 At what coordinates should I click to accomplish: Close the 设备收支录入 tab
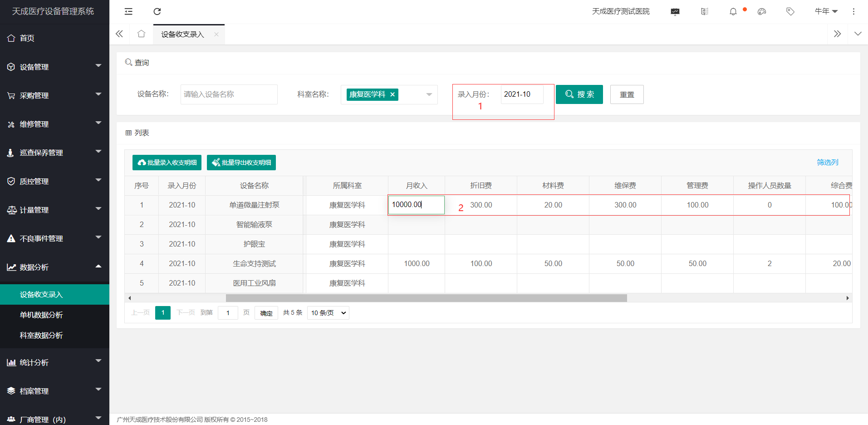(x=216, y=35)
